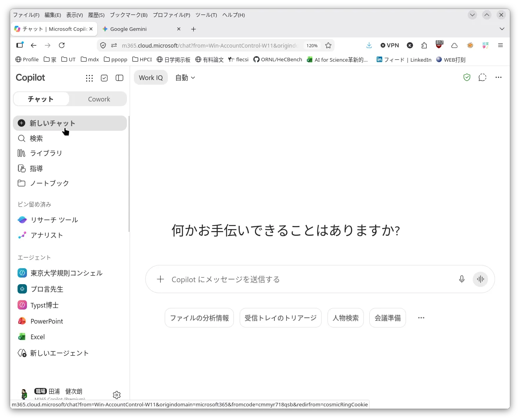The image size is (520, 420).
Task: Open the extensions puzzle icon
Action: 424,45
